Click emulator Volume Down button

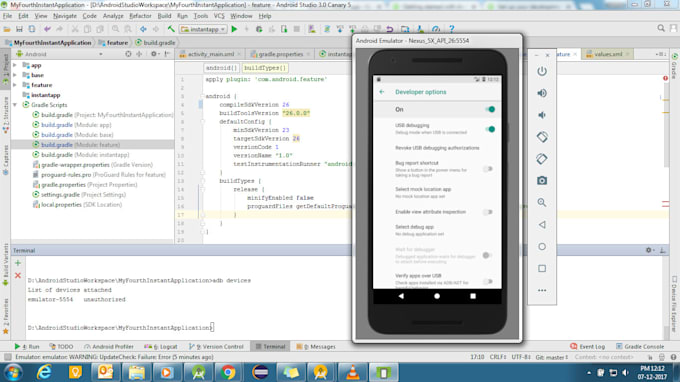click(x=542, y=115)
